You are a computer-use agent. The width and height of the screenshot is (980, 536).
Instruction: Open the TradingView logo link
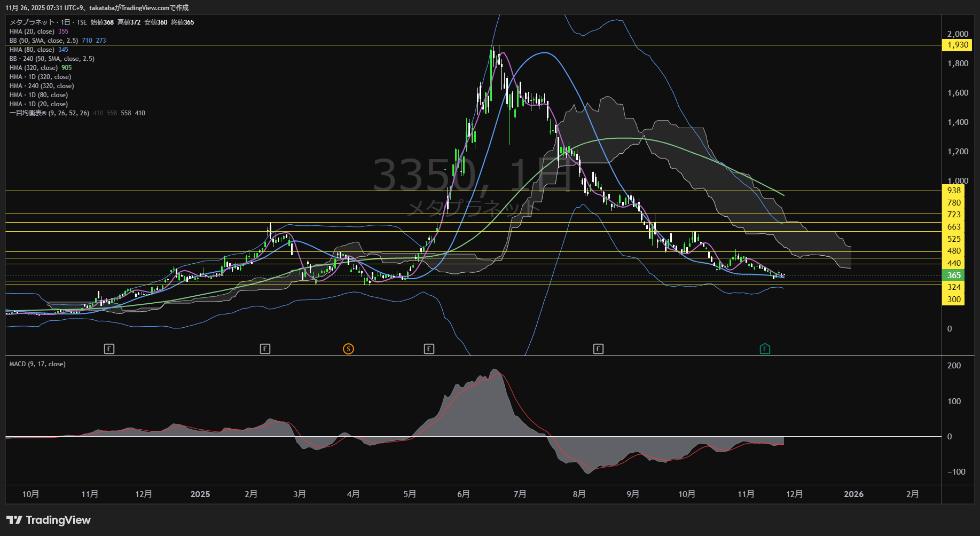pyautogui.click(x=49, y=520)
